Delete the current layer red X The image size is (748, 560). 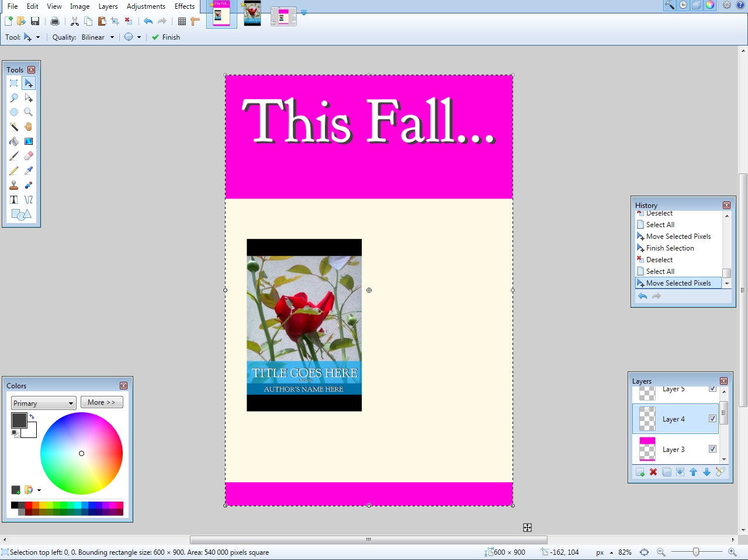(653, 472)
